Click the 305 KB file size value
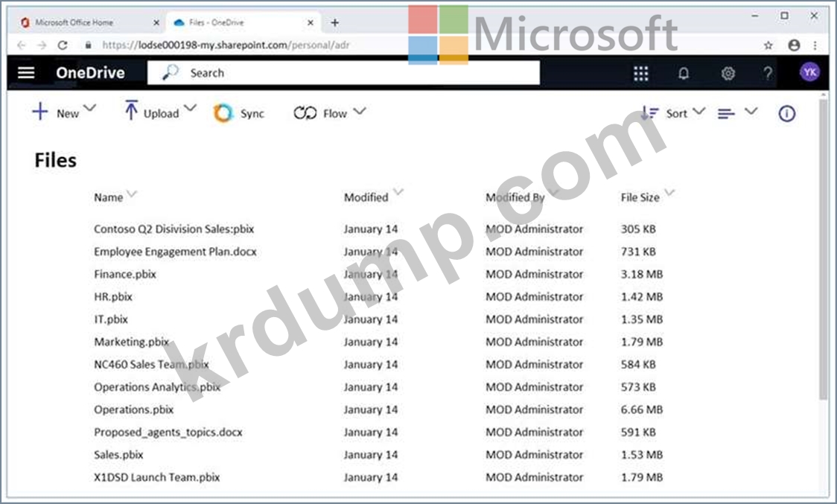Image resolution: width=837 pixels, height=504 pixels. tap(638, 229)
